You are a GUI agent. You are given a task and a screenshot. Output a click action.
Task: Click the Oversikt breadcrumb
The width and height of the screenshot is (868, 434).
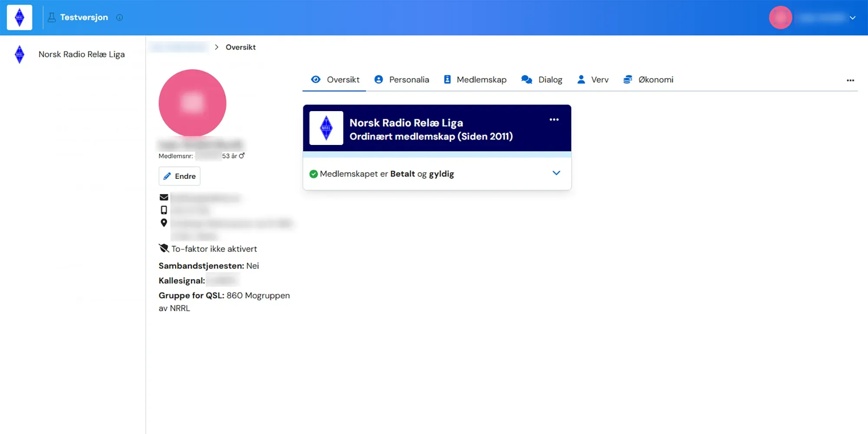point(240,47)
